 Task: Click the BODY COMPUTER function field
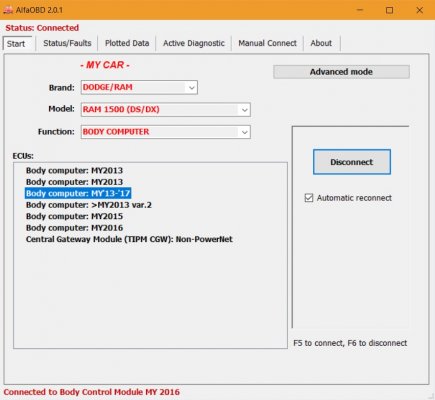165,132
